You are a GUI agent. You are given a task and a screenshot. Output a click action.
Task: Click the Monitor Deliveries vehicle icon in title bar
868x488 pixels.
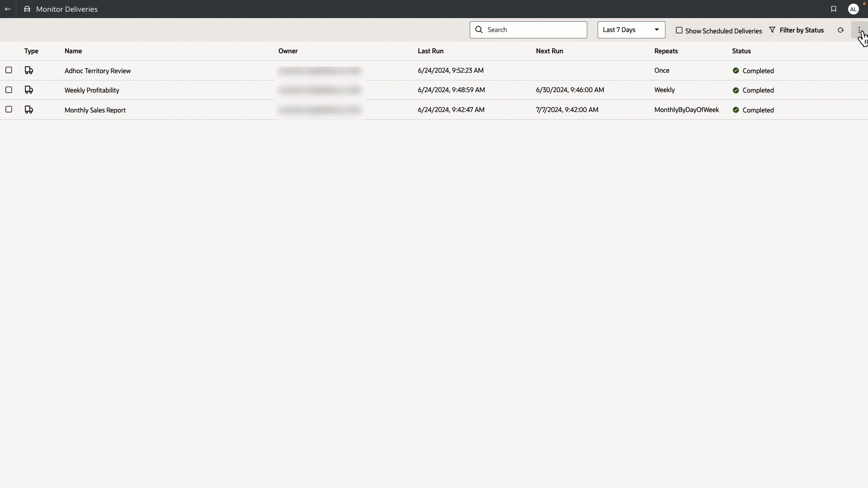pos(27,9)
